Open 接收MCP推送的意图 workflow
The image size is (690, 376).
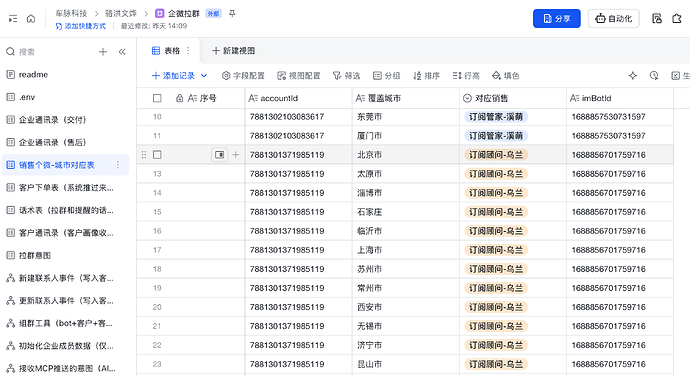(x=65, y=369)
